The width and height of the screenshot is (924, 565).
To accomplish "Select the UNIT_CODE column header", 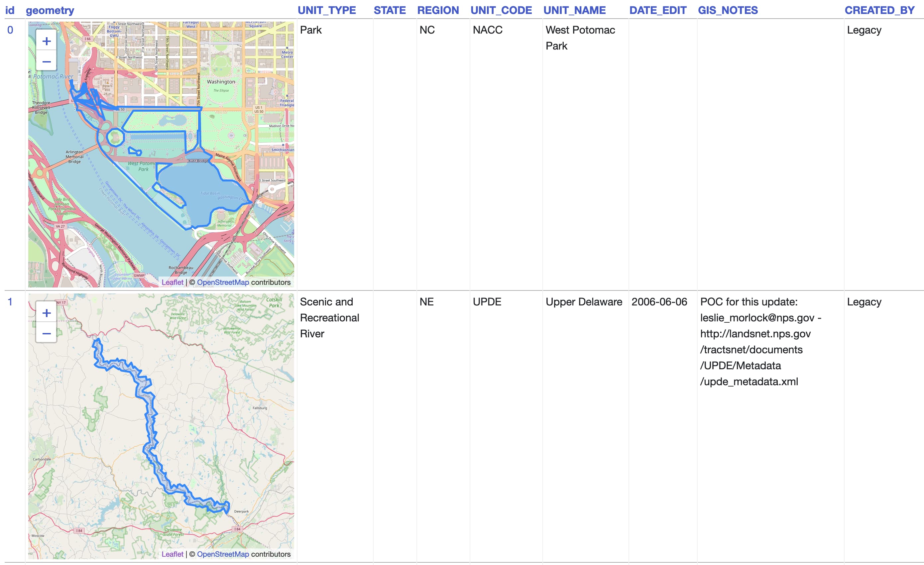I will click(x=501, y=10).
